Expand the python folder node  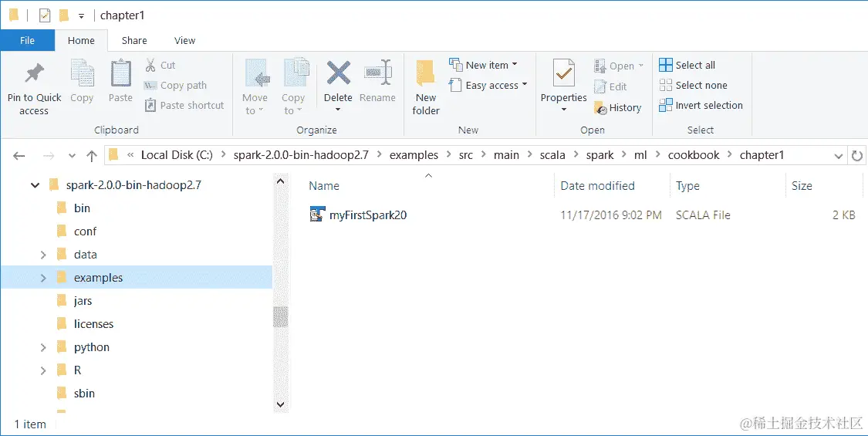(x=43, y=347)
